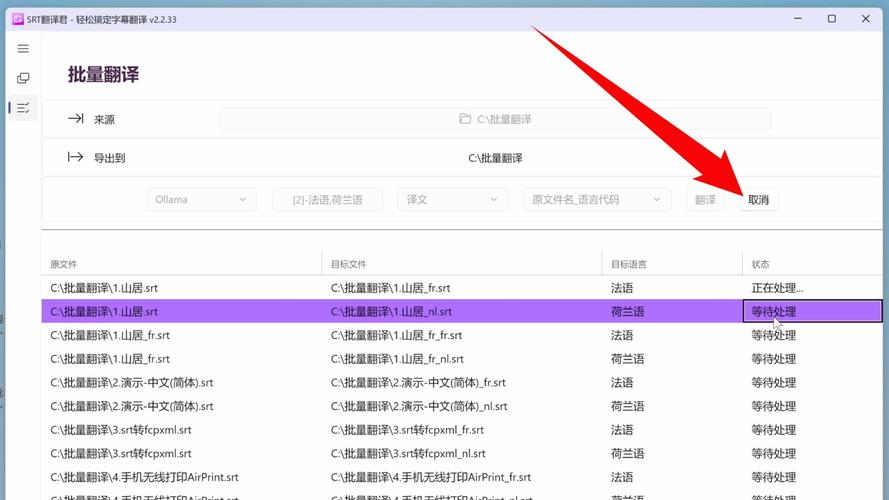
Task: Click the 取消 cancel button
Action: (758, 200)
